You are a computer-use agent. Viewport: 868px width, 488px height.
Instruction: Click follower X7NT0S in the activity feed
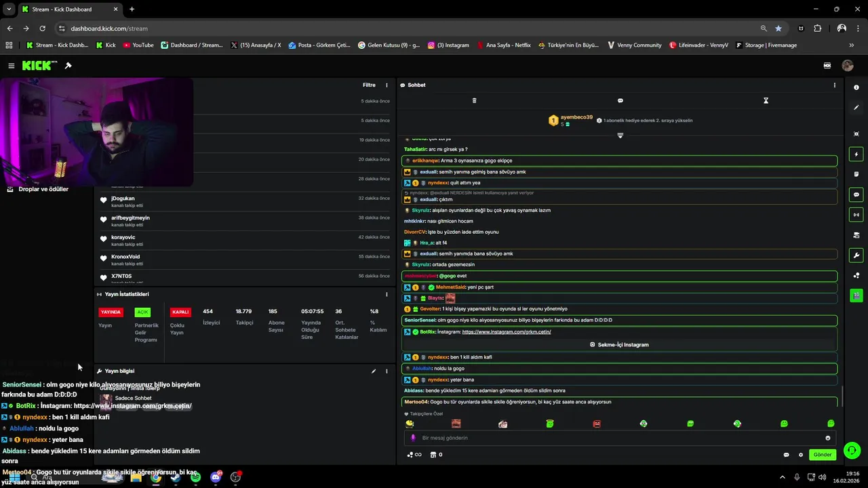[x=121, y=277]
